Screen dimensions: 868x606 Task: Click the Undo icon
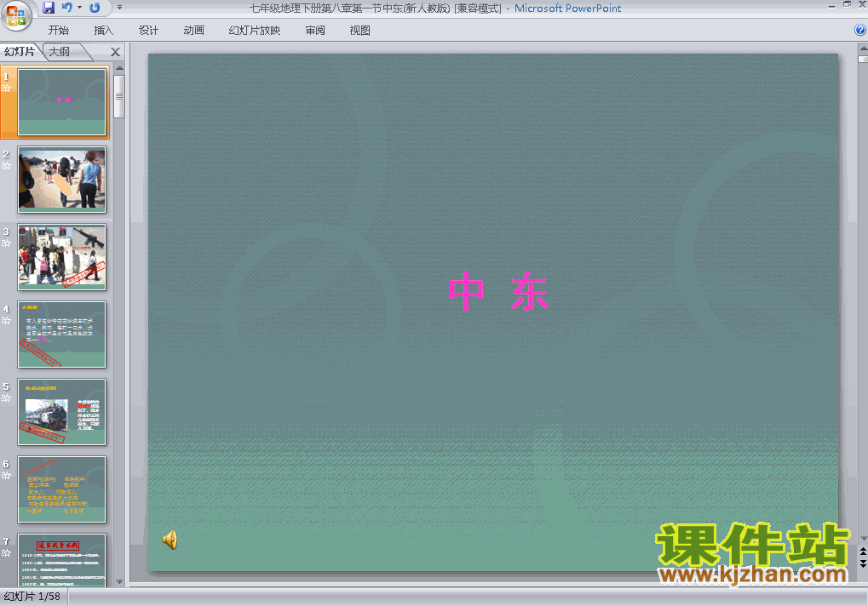coord(67,8)
